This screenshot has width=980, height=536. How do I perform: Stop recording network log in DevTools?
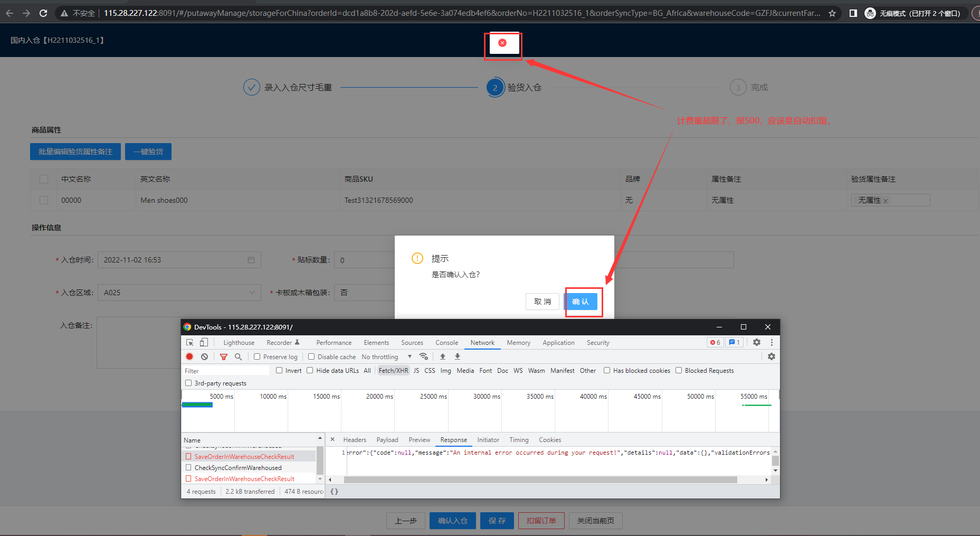[x=189, y=356]
